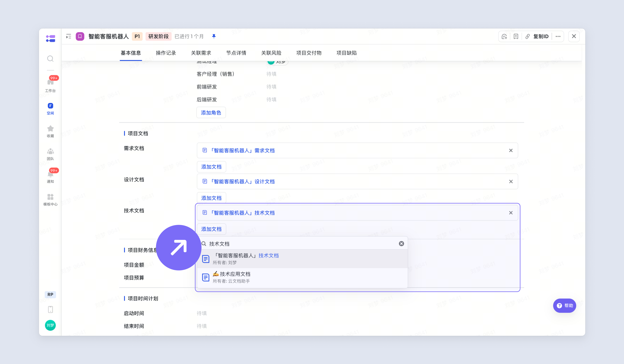Click the search magnifier in the document search box
Viewport: 624px width, 364px height.
click(x=204, y=244)
